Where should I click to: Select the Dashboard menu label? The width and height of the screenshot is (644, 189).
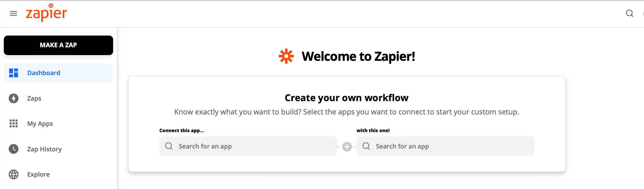43,73
